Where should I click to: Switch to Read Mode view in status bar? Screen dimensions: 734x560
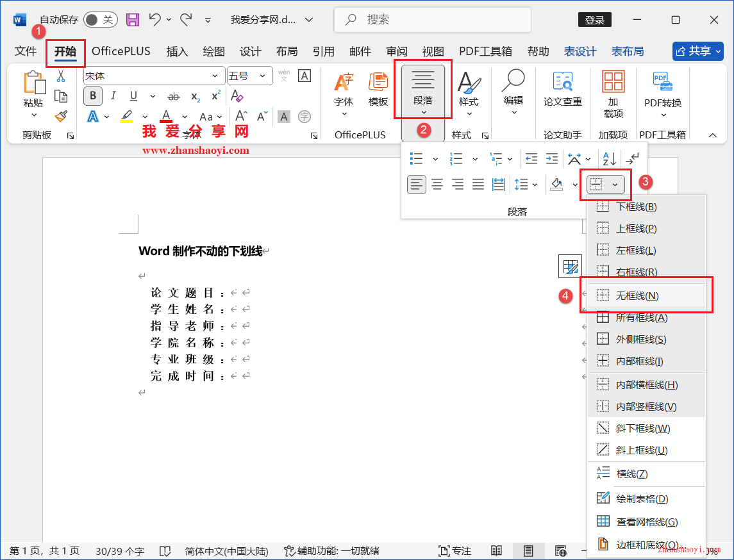tap(496, 551)
